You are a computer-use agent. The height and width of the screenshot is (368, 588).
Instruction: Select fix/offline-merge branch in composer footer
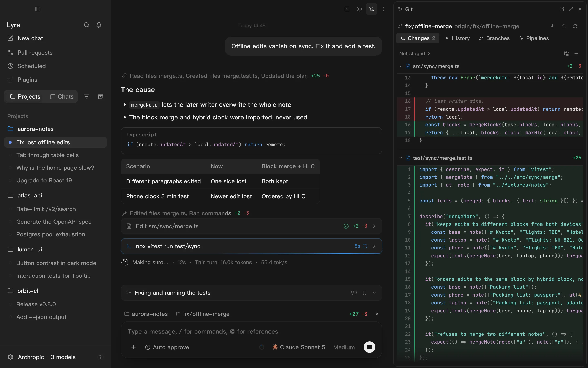click(202, 314)
